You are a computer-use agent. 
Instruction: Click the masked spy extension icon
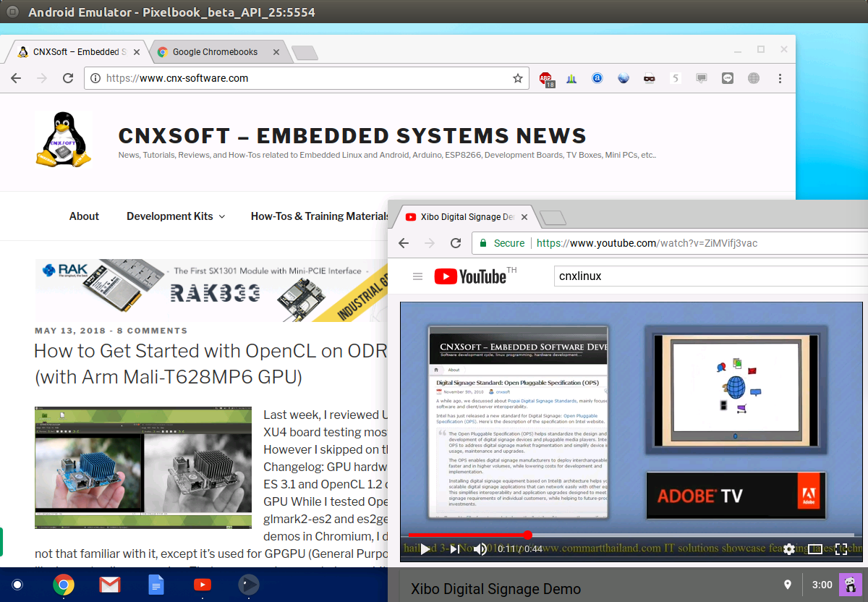(650, 78)
